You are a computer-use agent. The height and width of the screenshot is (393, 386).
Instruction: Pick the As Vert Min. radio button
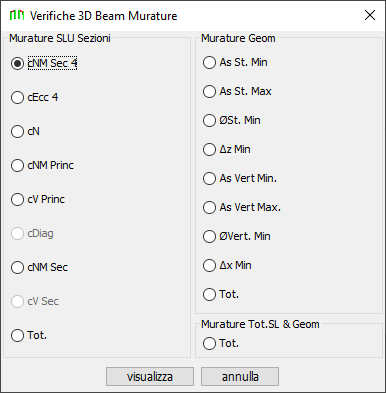pos(240,178)
